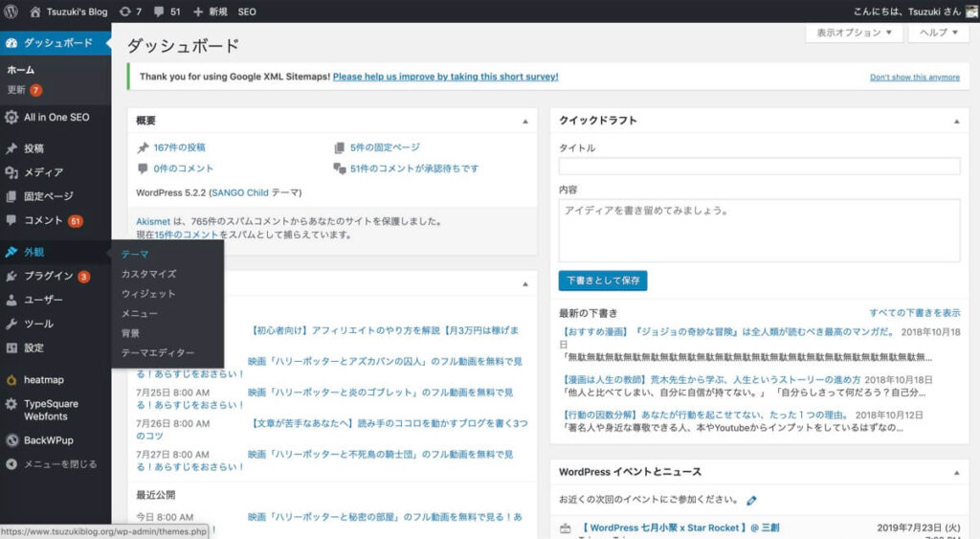The height and width of the screenshot is (539, 980).
Task: Click the pages icon beside 5件の固定ページ
Action: 340,147
